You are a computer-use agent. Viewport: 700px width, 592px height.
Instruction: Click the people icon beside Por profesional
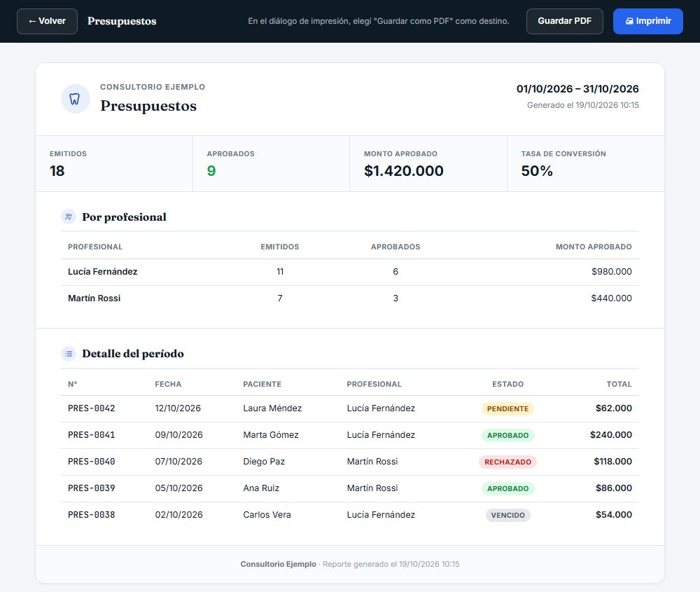(x=69, y=217)
